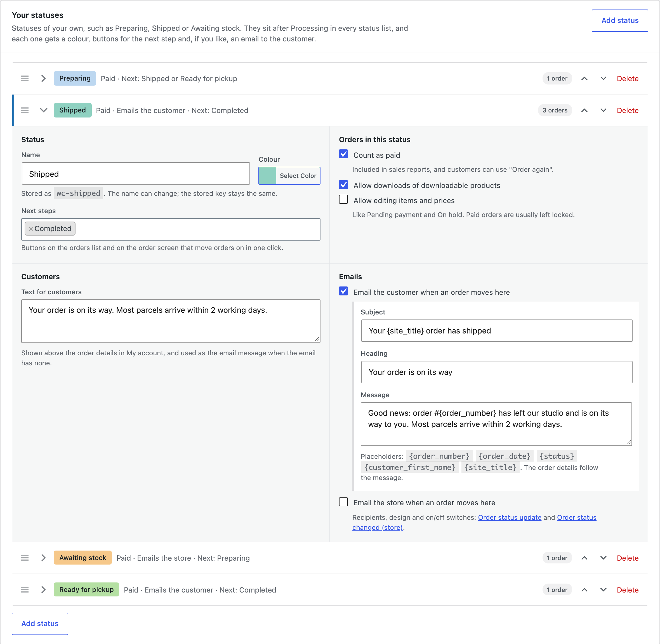The width and height of the screenshot is (660, 644).
Task: Click into the email Message textarea
Action: [496, 424]
